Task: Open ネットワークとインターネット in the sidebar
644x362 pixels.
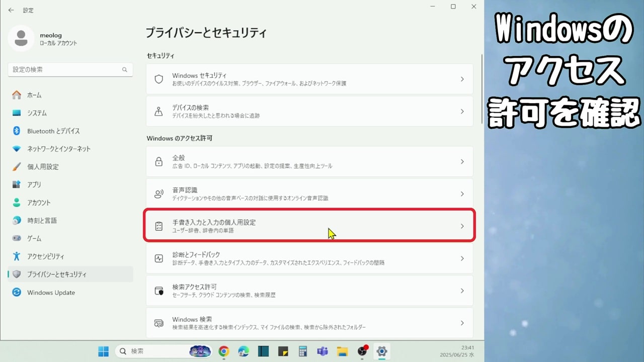Action: coord(70,149)
